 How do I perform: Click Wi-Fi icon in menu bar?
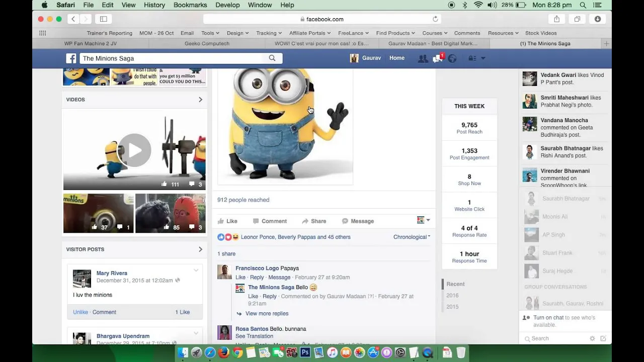tap(478, 5)
